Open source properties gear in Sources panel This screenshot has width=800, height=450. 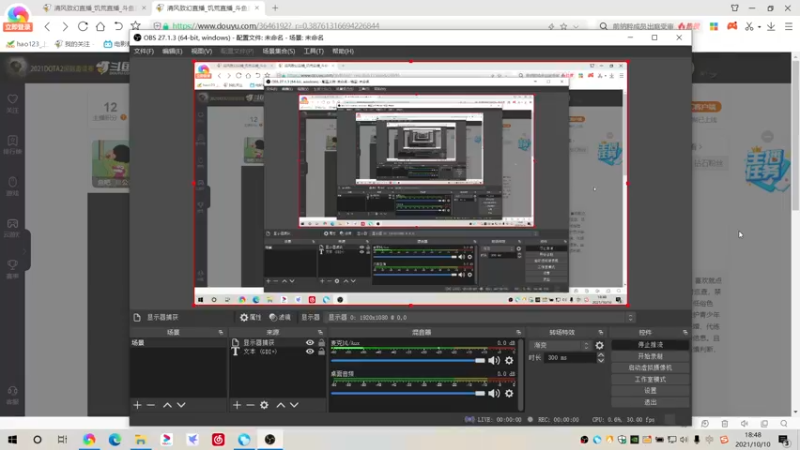click(264, 405)
